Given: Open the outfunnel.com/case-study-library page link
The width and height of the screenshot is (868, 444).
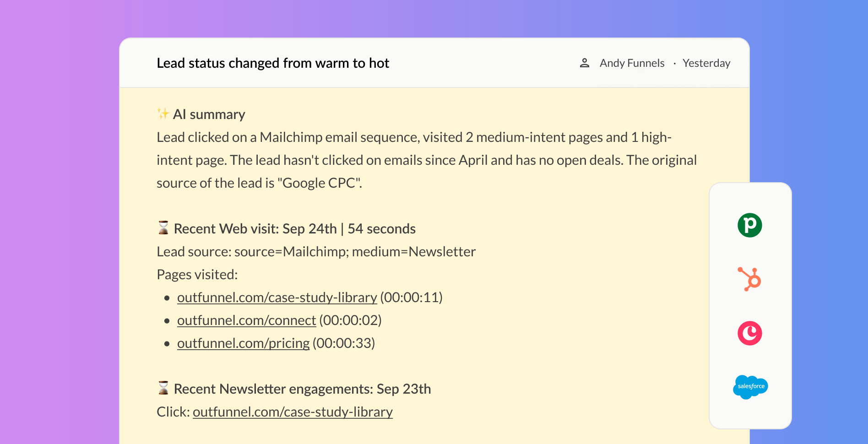Looking at the screenshot, I should [277, 297].
